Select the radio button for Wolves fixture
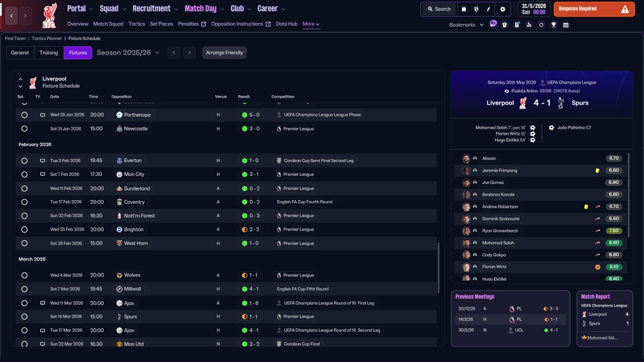 pyautogui.click(x=24, y=276)
